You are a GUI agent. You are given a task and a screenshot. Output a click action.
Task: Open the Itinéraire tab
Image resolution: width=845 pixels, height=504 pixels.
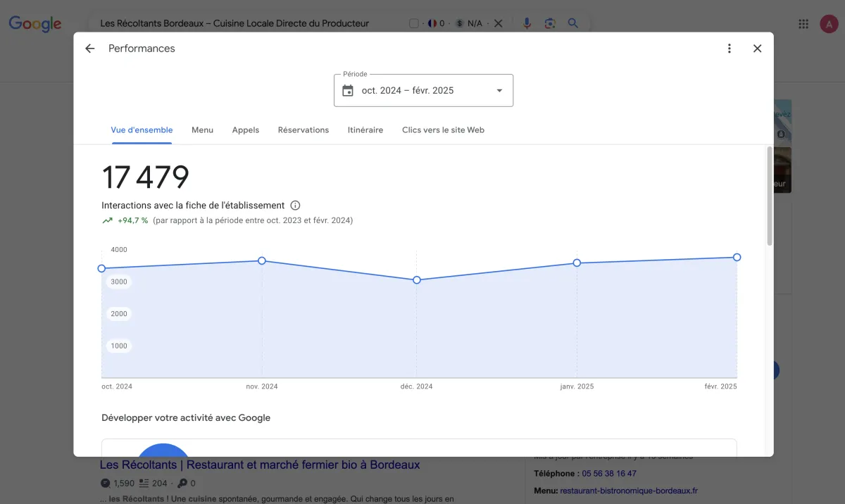tap(365, 130)
